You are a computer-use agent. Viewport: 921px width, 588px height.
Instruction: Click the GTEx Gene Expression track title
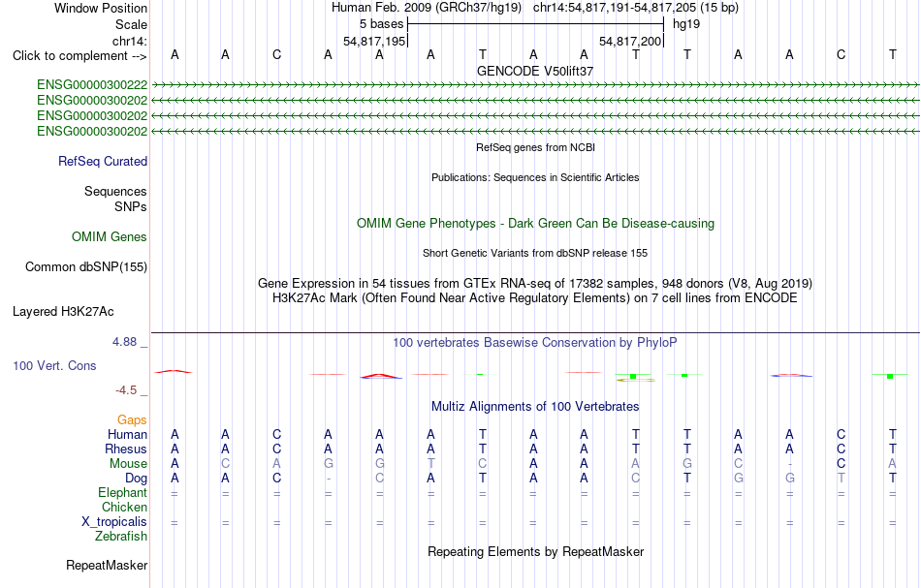click(535, 284)
